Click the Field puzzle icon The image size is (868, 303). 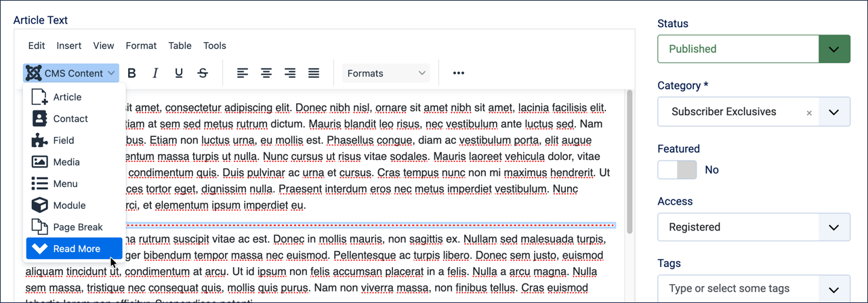40,140
